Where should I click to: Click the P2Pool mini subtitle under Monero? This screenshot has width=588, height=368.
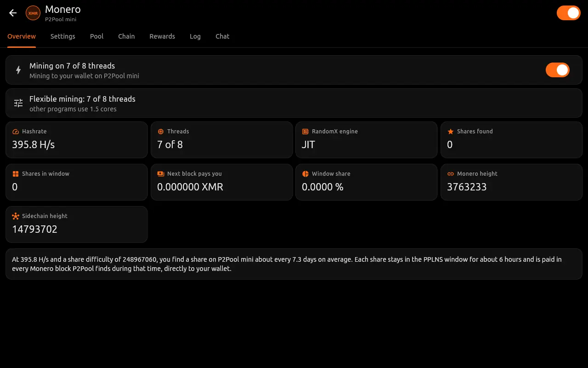(x=61, y=20)
